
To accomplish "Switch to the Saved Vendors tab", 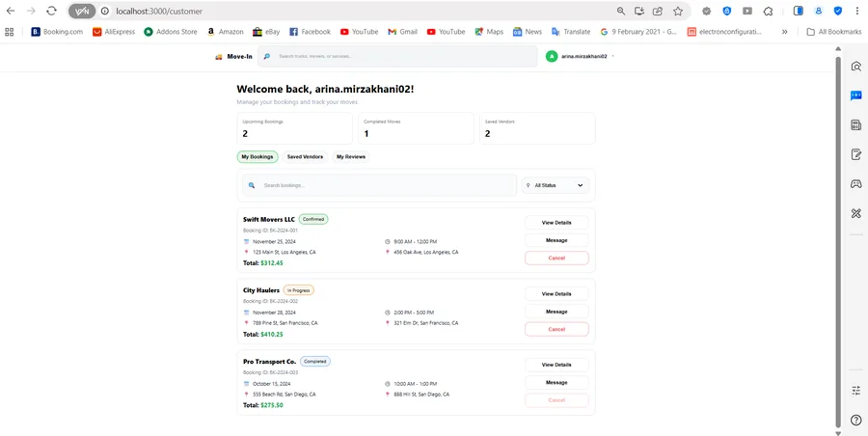I will click(x=305, y=157).
